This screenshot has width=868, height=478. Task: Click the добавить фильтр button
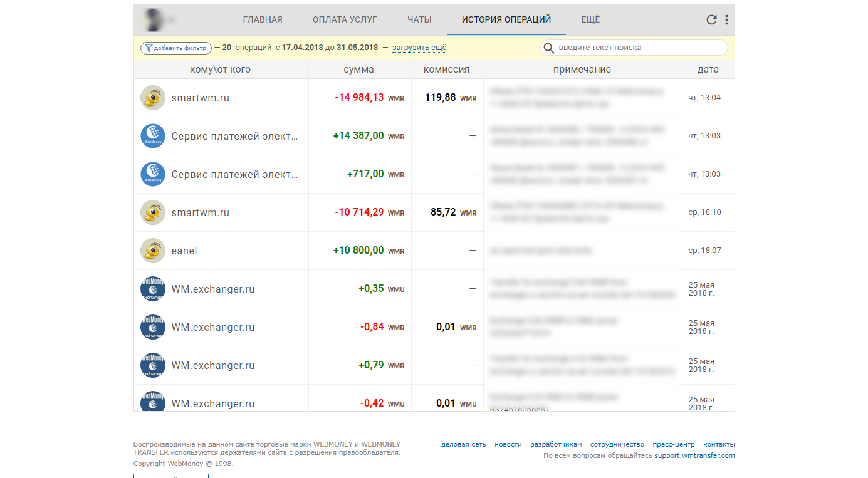point(175,48)
